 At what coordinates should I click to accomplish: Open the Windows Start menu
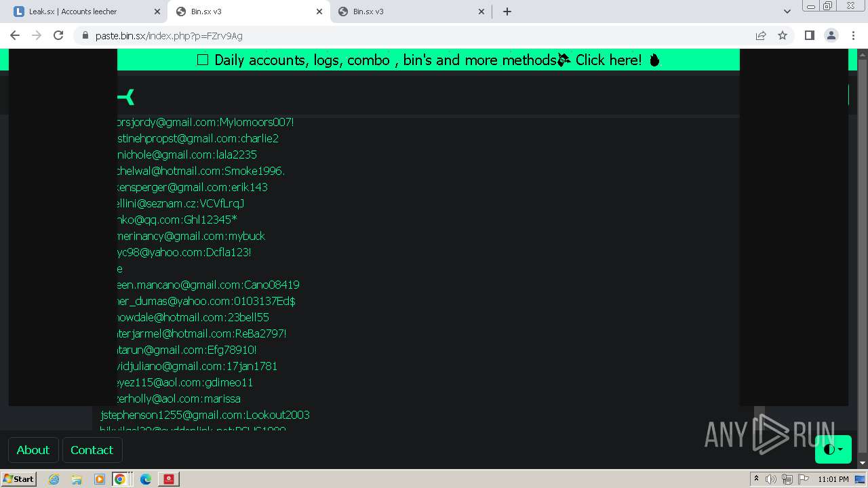coord(18,479)
